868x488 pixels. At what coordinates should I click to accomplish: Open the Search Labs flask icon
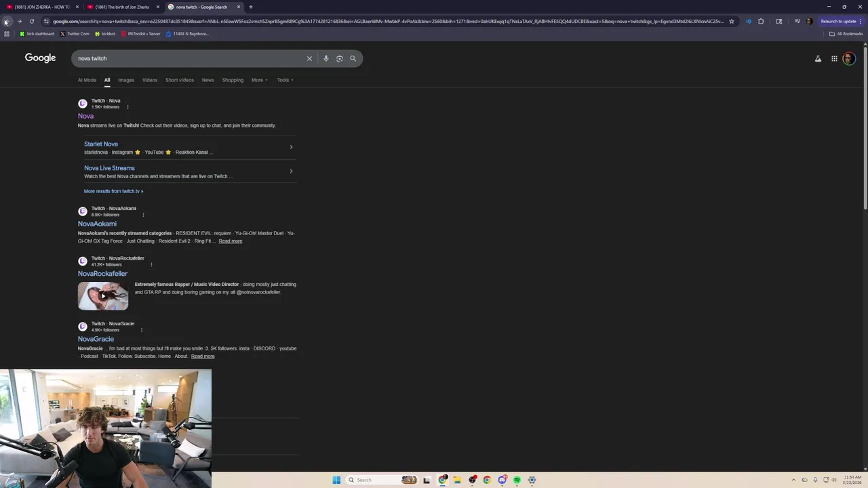coord(818,59)
